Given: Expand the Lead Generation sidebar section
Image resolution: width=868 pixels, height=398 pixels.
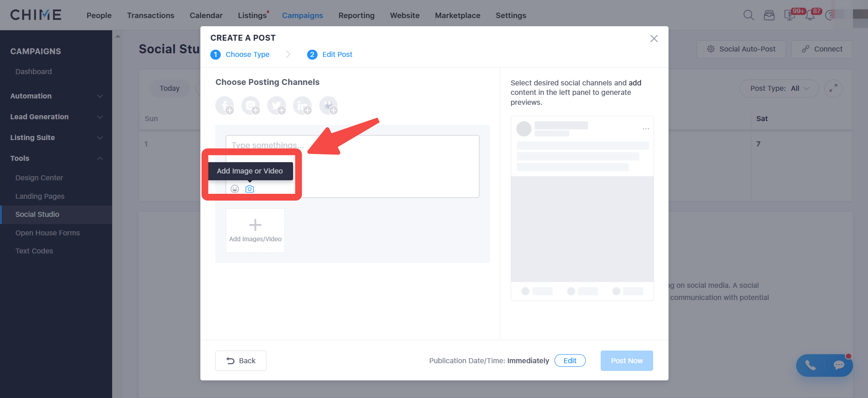Looking at the screenshot, I should tap(56, 117).
